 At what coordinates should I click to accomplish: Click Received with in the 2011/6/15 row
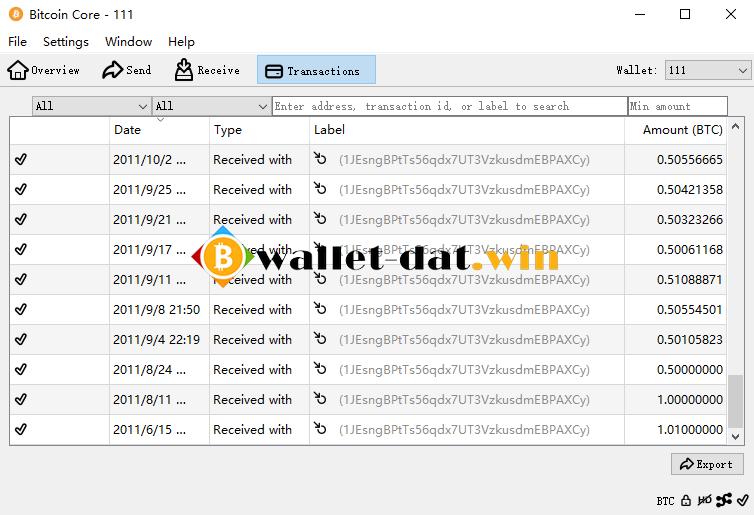(252, 430)
